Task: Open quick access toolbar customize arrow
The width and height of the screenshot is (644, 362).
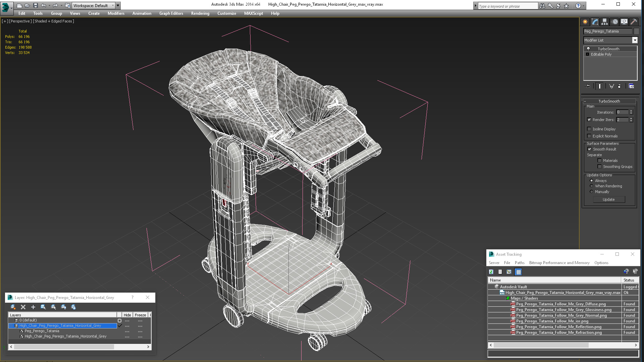Action: click(x=118, y=6)
